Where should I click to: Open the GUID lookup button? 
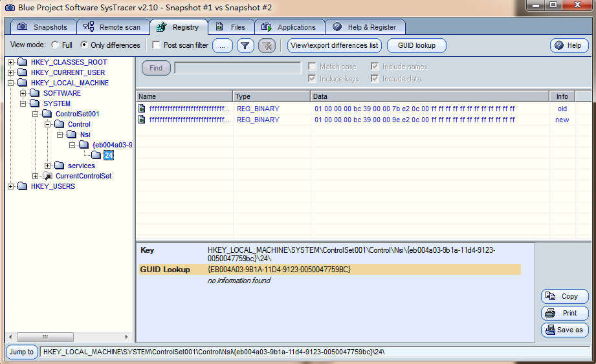(x=417, y=45)
